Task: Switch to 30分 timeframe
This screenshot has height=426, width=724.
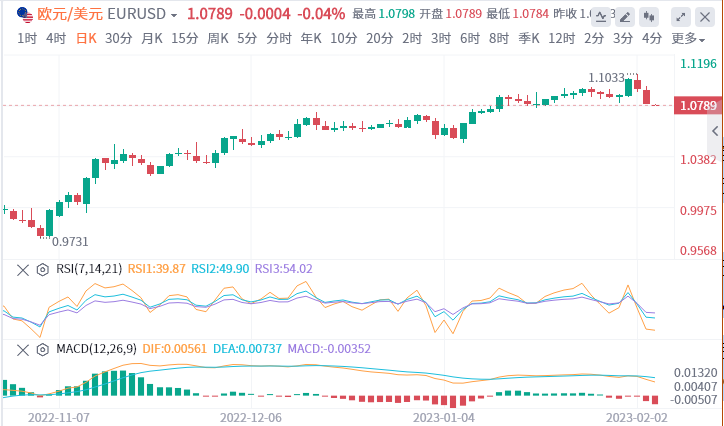Action: pos(119,38)
